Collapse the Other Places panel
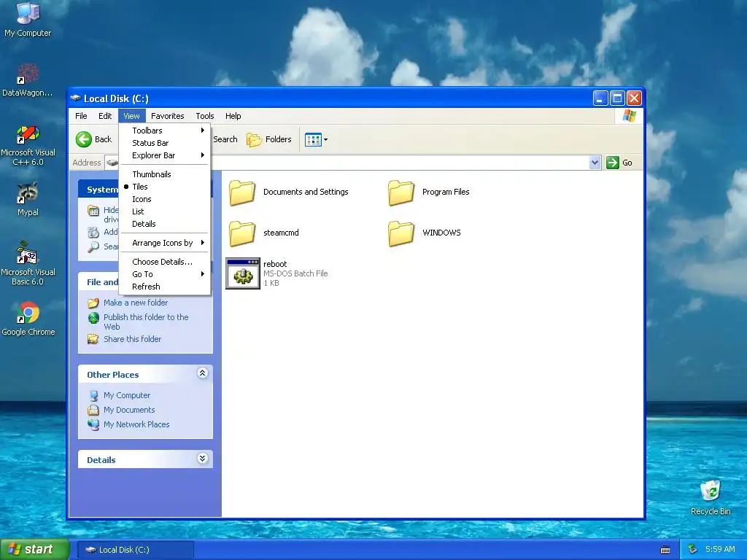The image size is (747, 560). tap(203, 373)
